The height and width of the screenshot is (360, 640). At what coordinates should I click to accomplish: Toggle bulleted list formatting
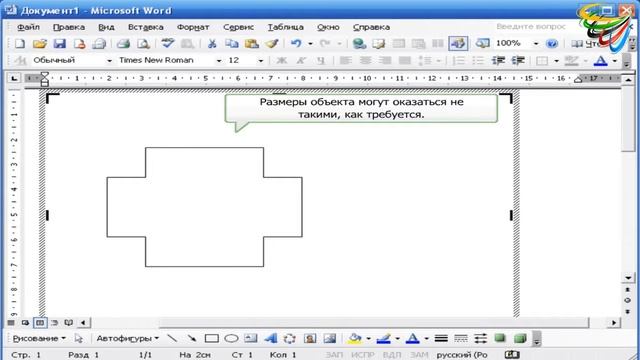point(478,60)
